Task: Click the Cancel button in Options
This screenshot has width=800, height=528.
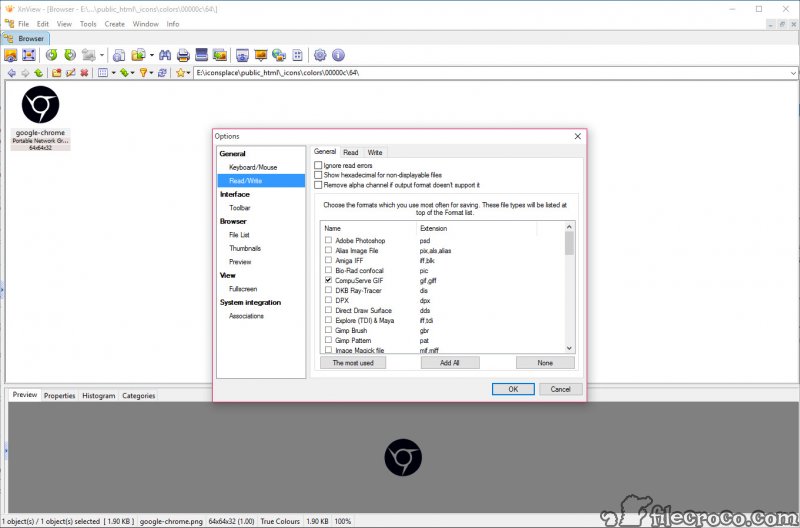Action: pos(560,389)
